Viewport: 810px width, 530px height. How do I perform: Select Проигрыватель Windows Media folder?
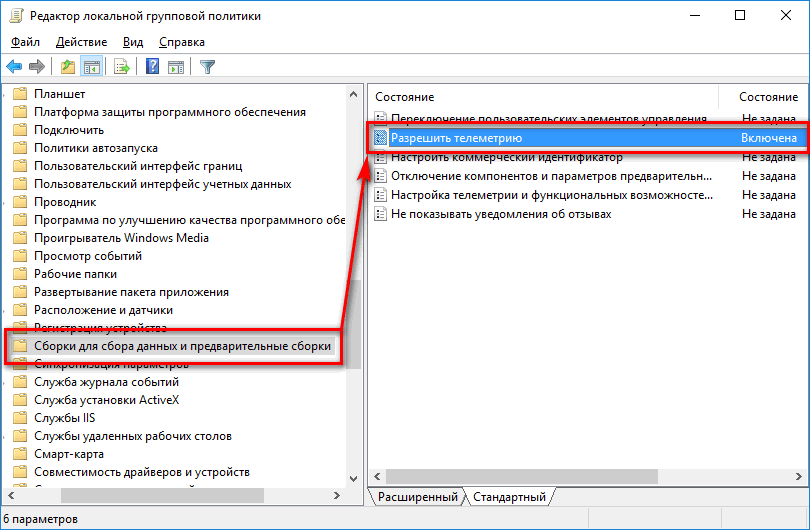coord(121,238)
